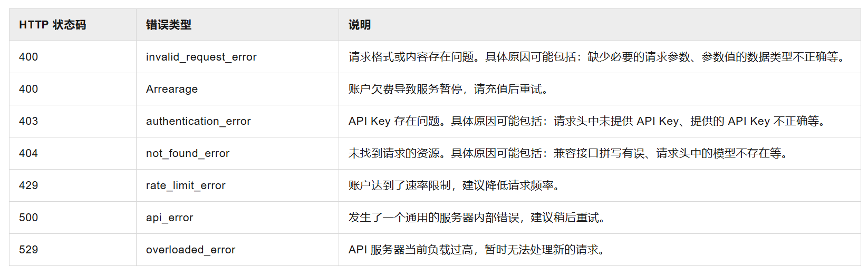
Task: Click the "错误类型" column header
Action: coord(168,25)
